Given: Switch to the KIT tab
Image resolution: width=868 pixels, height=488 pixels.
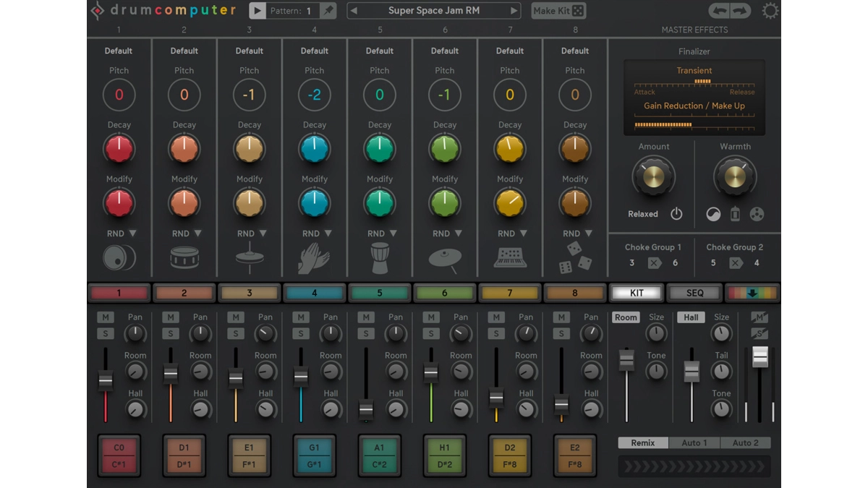Looking at the screenshot, I should tap(637, 293).
